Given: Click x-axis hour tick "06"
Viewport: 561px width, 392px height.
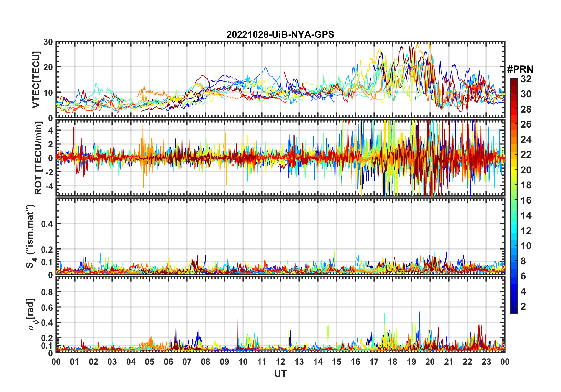Looking at the screenshot, I should coord(168,362).
